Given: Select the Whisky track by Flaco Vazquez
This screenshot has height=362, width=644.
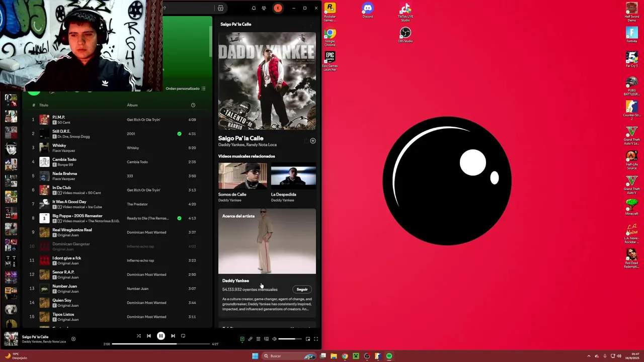Looking at the screenshot, I should point(116,148).
